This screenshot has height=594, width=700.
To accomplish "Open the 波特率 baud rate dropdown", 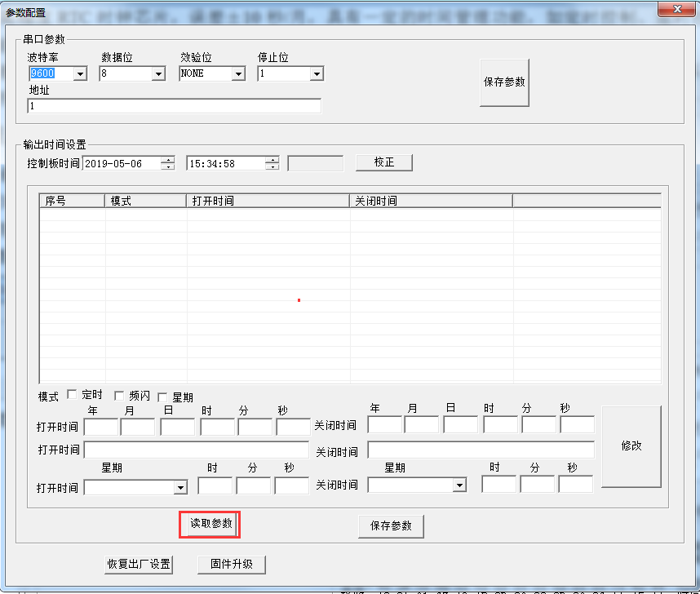I will pyautogui.click(x=80, y=73).
